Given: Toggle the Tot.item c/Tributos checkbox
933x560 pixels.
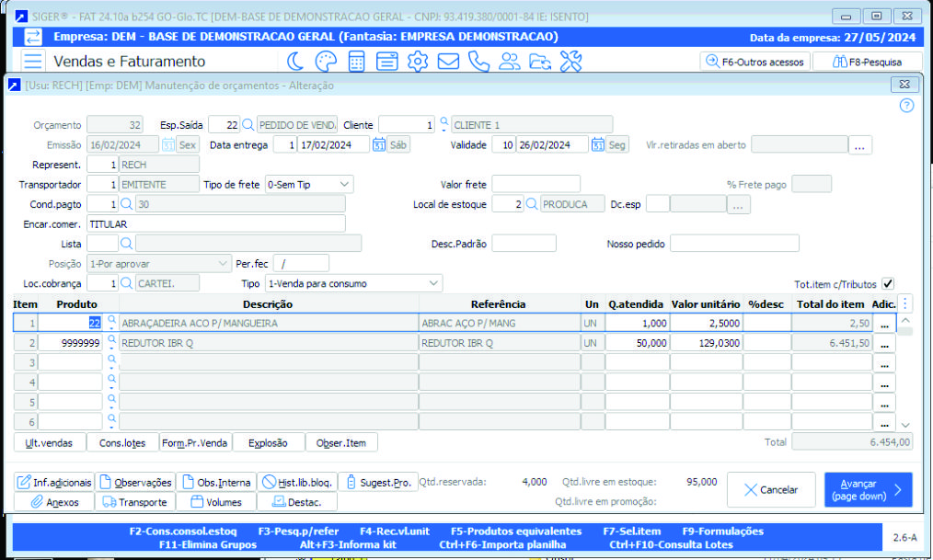Looking at the screenshot, I should 888,284.
